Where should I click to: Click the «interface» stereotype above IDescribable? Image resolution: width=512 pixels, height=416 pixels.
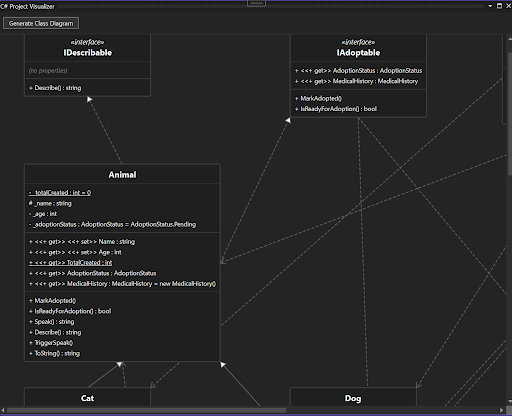tap(87, 42)
